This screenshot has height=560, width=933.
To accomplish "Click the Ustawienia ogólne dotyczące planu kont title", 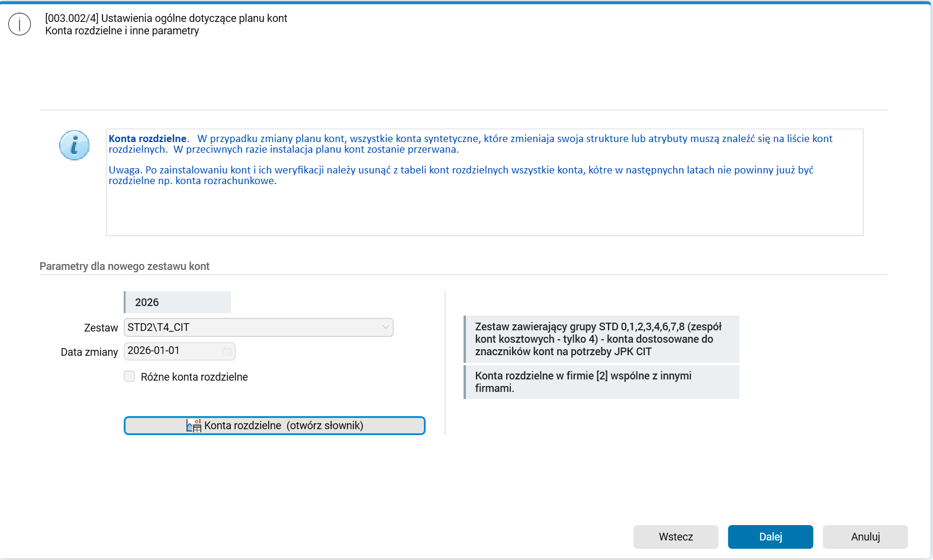I will (x=166, y=18).
